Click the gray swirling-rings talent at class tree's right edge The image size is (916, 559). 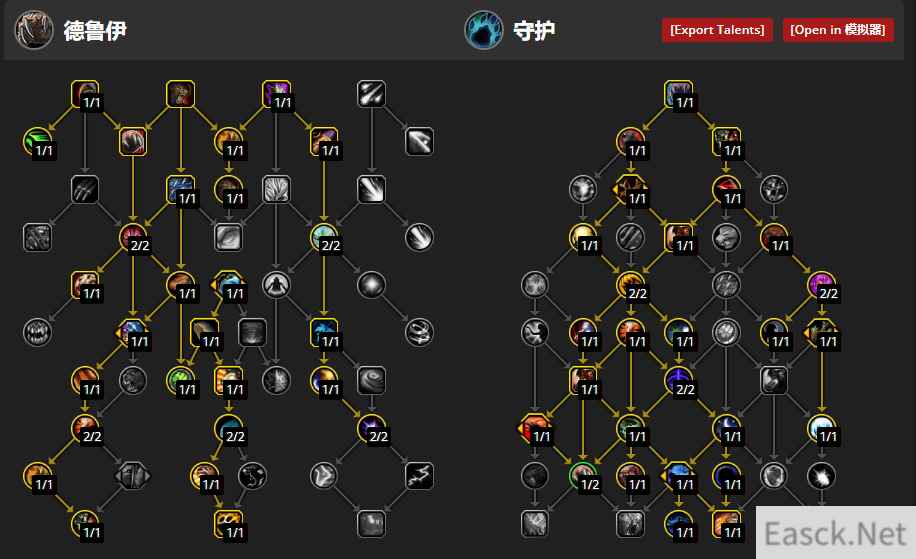coord(419,332)
